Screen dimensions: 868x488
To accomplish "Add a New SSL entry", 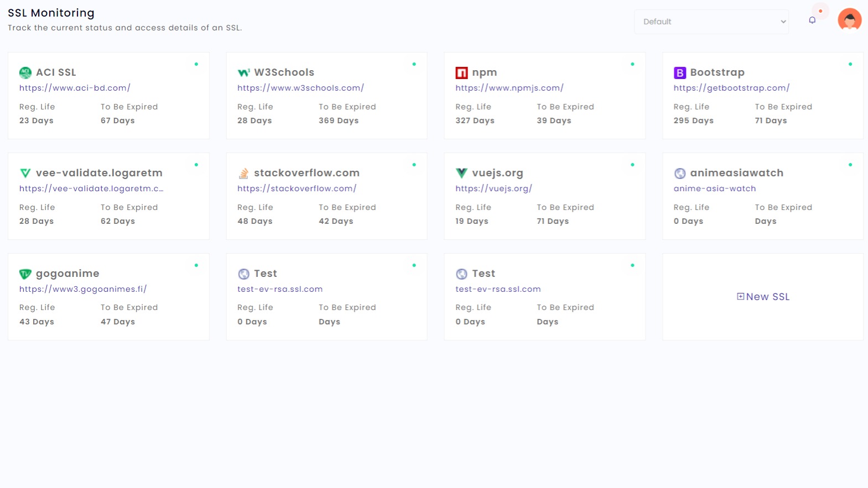I will 763,297.
